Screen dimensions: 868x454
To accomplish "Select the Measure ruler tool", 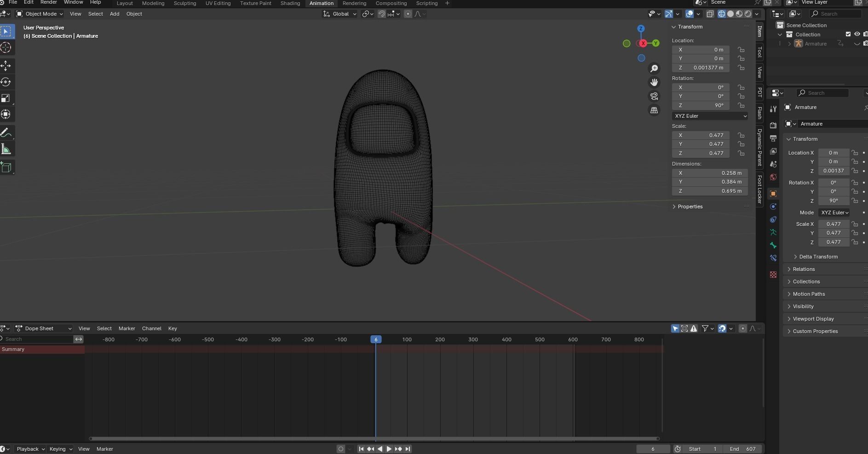I will click(x=6, y=149).
